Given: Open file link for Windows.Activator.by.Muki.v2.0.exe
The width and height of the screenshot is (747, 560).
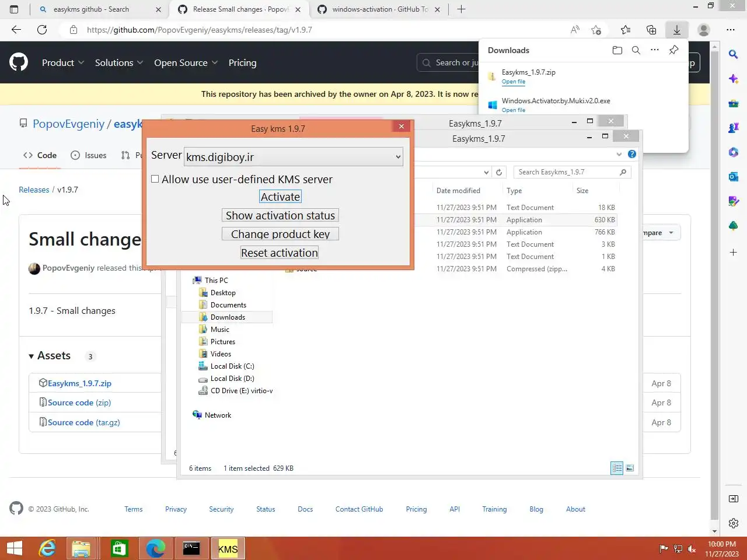Looking at the screenshot, I should [514, 110].
